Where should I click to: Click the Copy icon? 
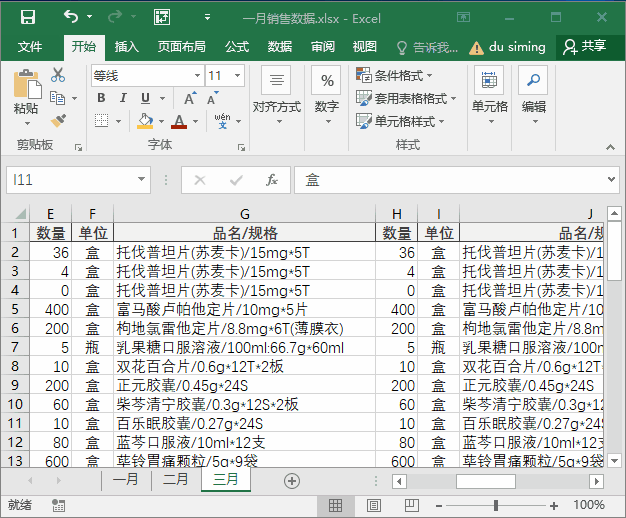[x=57, y=98]
